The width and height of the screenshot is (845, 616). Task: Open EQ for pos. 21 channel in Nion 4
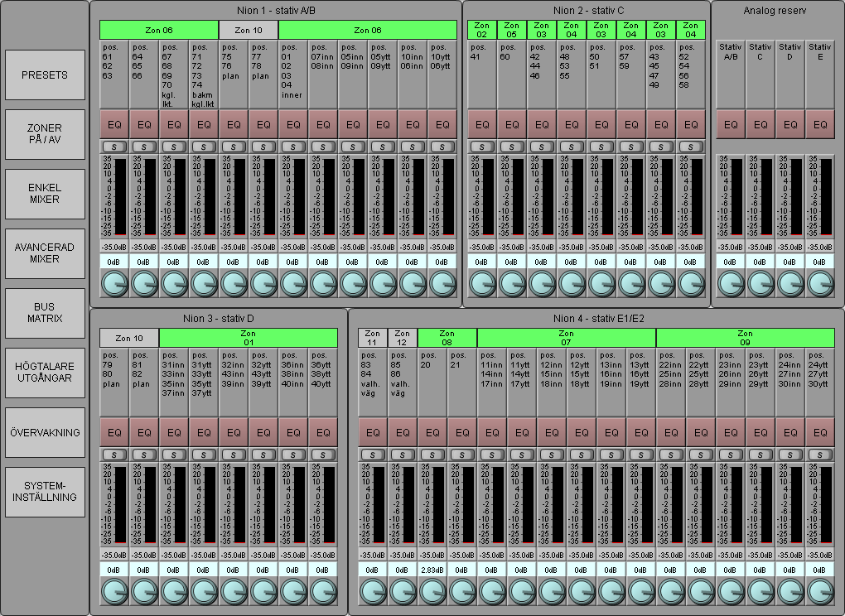pos(462,432)
